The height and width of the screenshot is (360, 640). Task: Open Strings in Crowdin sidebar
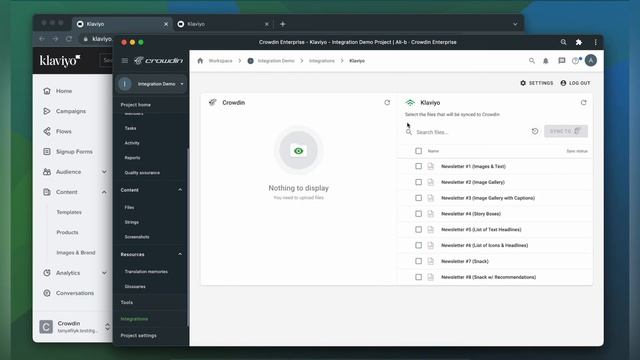[x=131, y=222]
